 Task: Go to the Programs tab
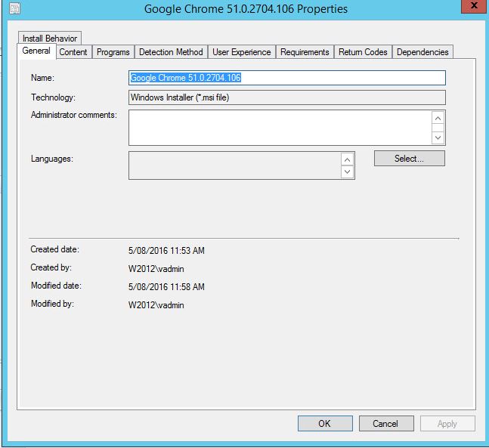tap(113, 52)
